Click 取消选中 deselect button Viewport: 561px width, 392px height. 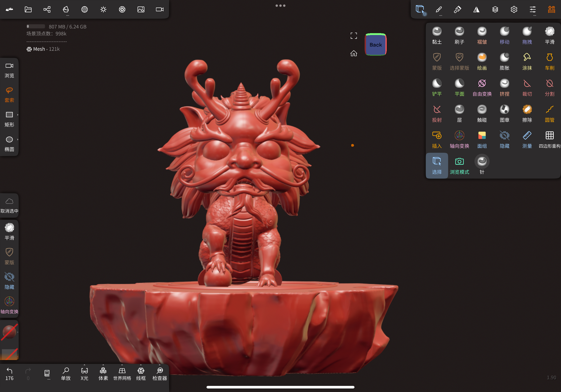9,205
